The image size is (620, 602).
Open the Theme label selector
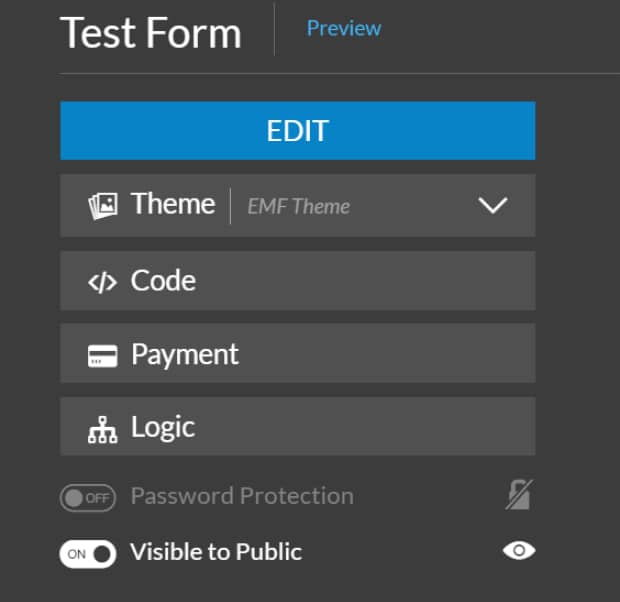coord(173,204)
